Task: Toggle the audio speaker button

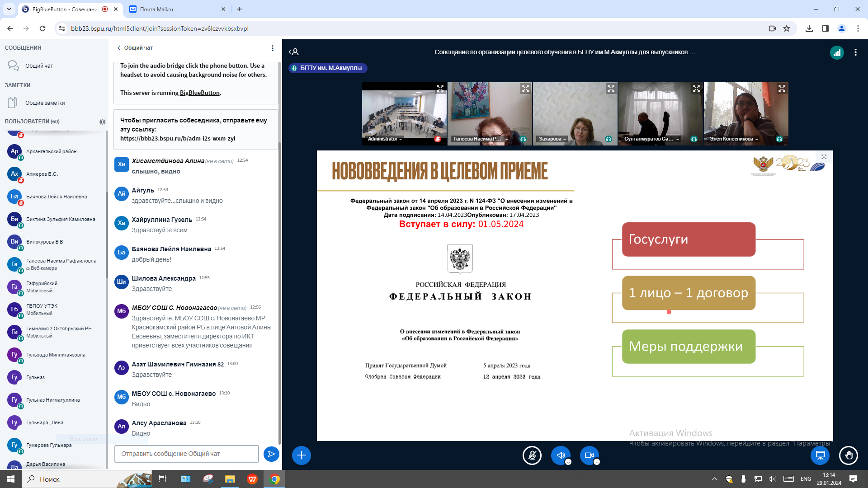Action: (561, 455)
